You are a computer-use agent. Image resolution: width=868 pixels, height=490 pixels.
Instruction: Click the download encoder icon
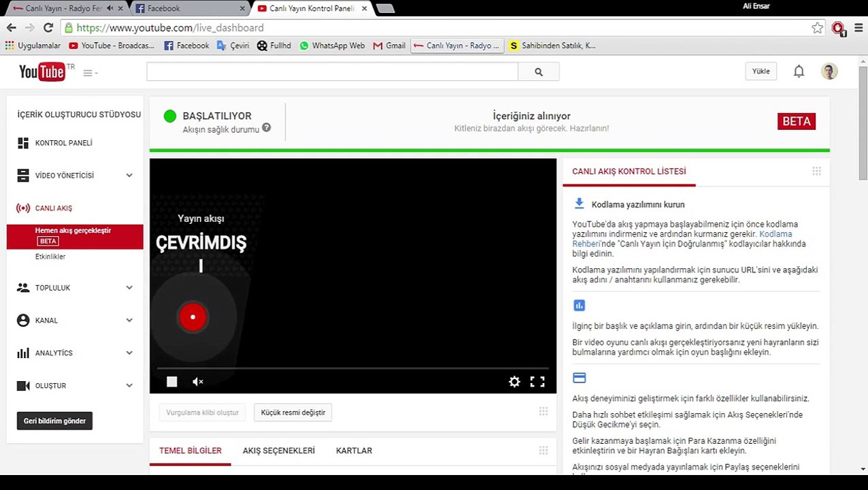580,203
